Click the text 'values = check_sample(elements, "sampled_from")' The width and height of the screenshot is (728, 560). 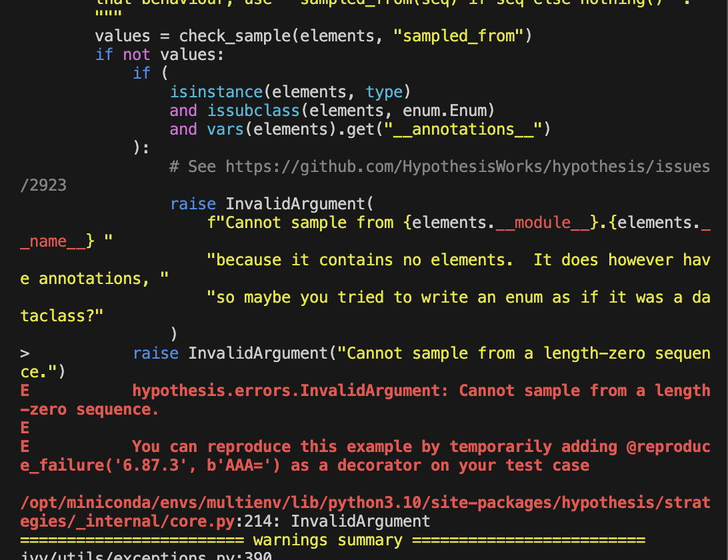click(x=313, y=36)
